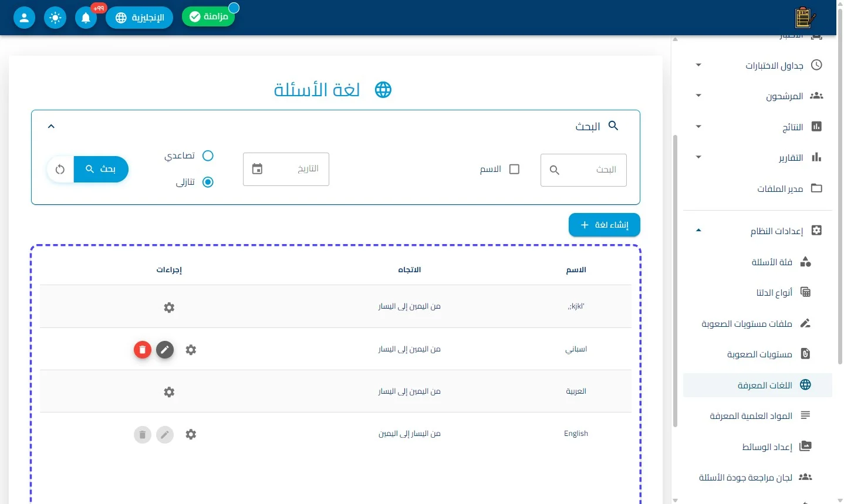The height and width of the screenshot is (504, 844).
Task: Open فئة الأسئلة sidebar item
Action: (x=757, y=262)
